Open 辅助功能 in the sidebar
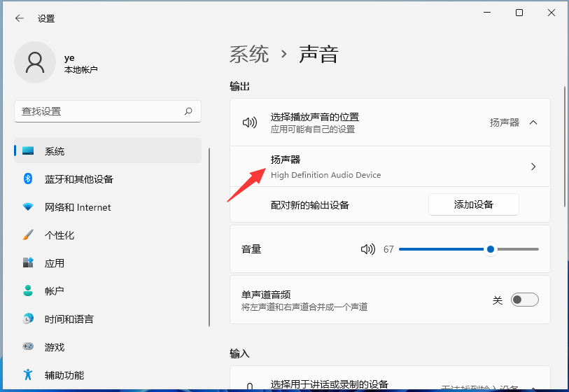 tap(64, 375)
